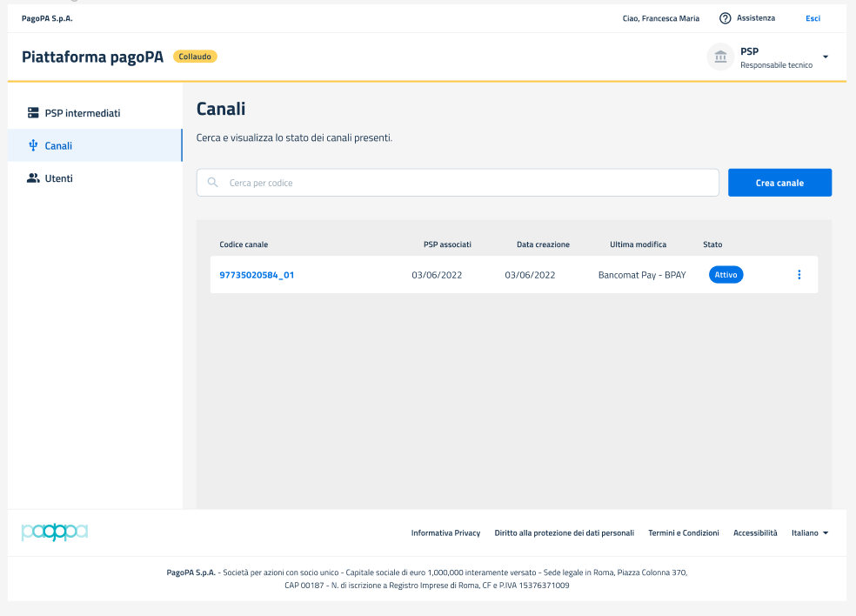Click the search magnifier icon
The height and width of the screenshot is (616, 856).
213,183
